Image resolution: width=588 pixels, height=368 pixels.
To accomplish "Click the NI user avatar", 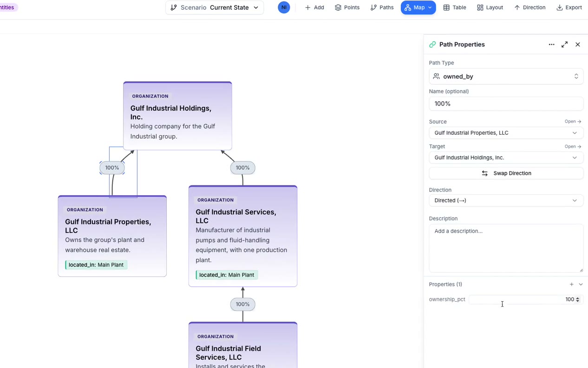I will 284,7.
